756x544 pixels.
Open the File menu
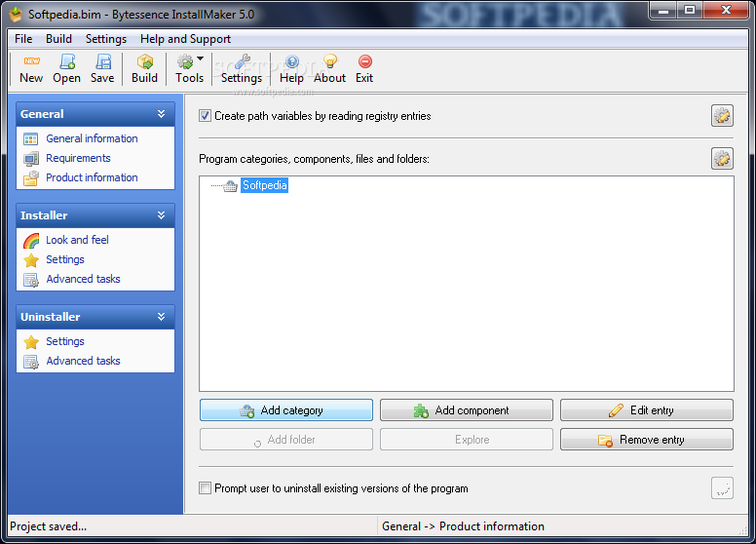pos(23,39)
